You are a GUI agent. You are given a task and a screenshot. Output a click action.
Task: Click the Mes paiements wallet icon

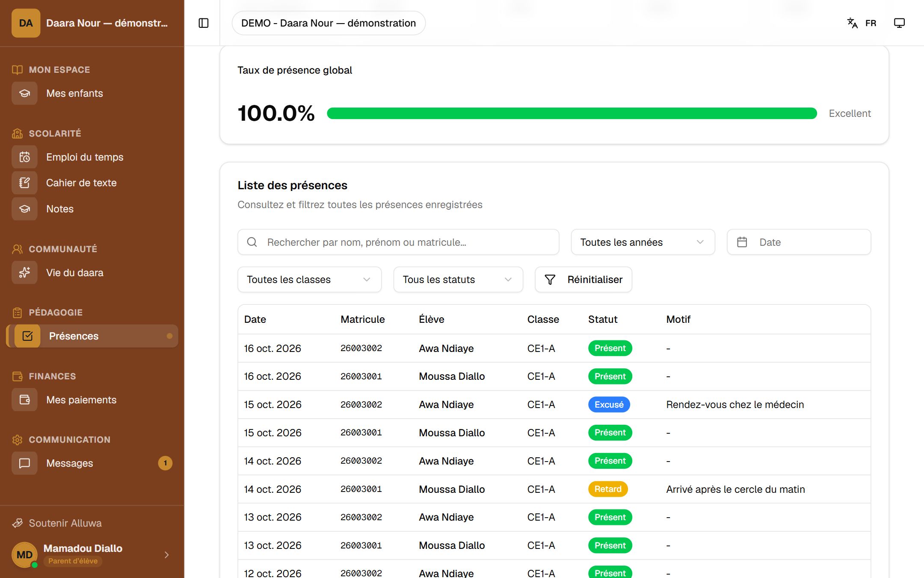(25, 400)
